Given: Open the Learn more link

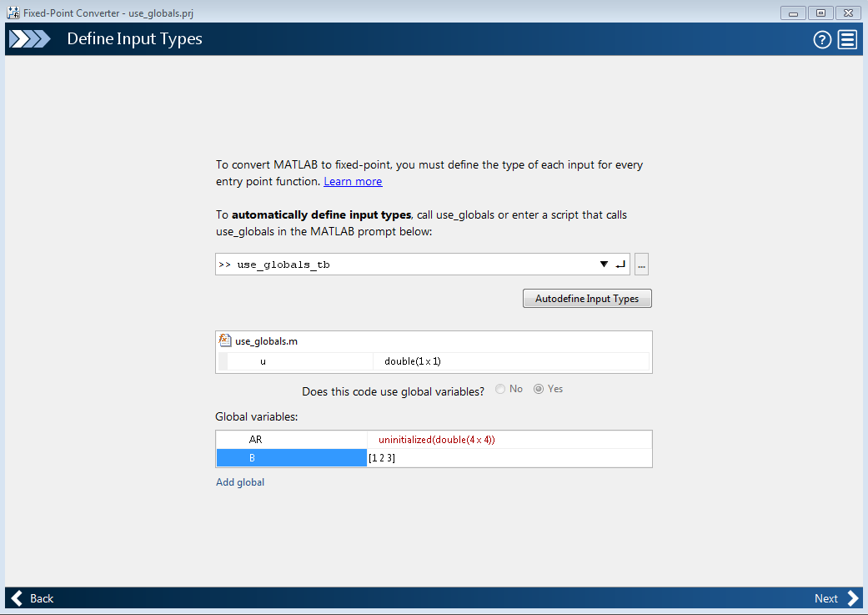Looking at the screenshot, I should (353, 182).
